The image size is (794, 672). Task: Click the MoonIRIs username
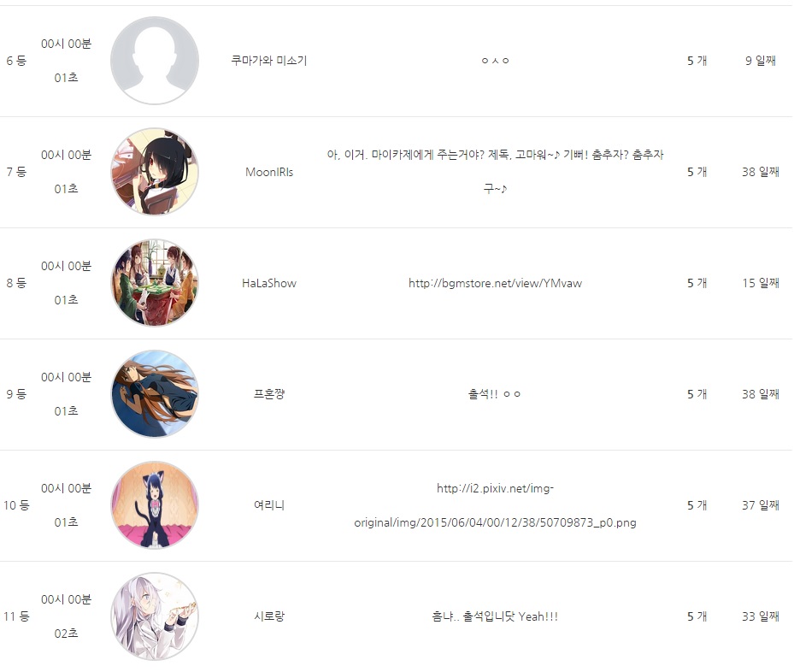tap(269, 172)
